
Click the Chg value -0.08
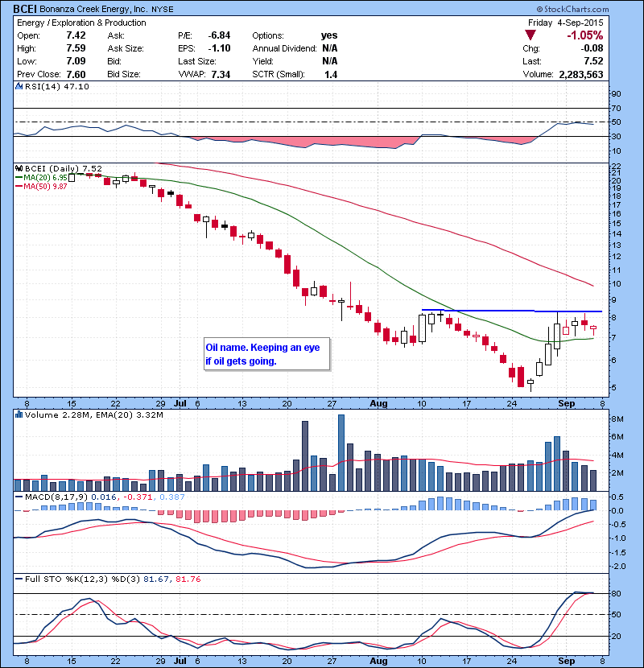[592, 48]
